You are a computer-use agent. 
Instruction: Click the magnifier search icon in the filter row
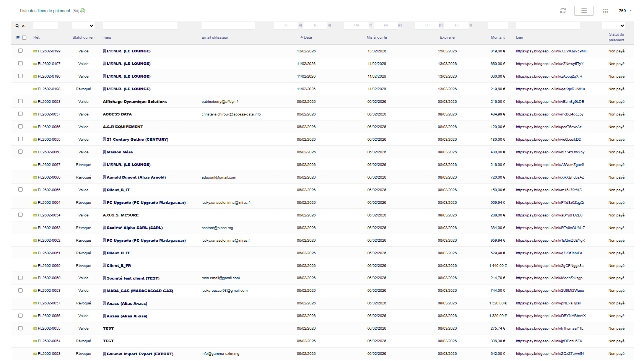pos(17,26)
